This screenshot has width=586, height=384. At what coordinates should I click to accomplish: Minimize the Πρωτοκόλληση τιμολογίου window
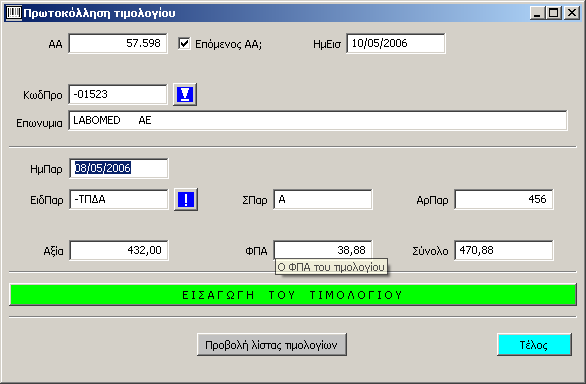pyautogui.click(x=537, y=13)
